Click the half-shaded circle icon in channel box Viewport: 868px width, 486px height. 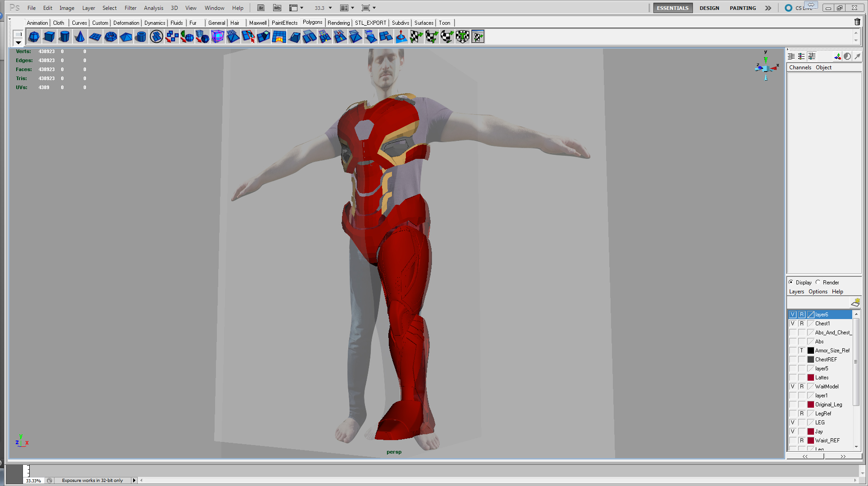[x=847, y=56]
